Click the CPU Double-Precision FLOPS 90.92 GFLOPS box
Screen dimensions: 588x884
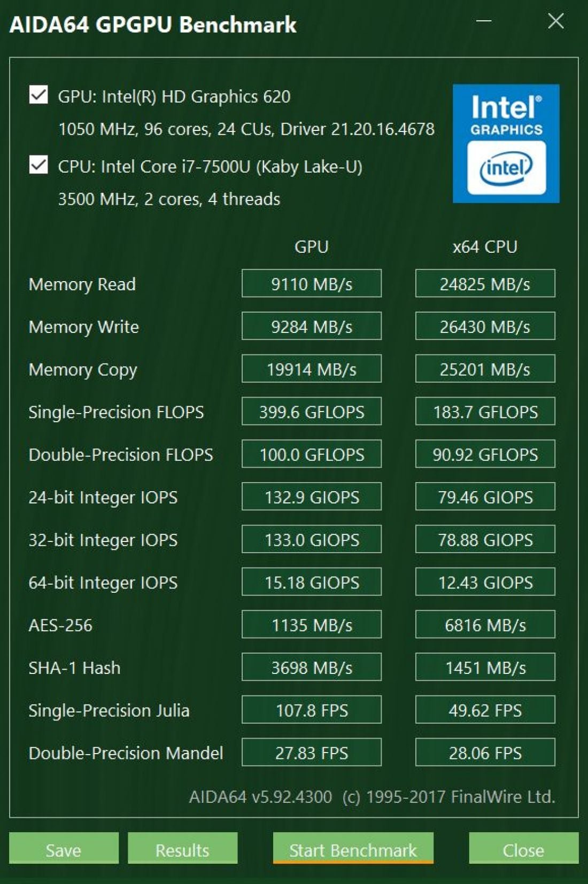coord(485,454)
